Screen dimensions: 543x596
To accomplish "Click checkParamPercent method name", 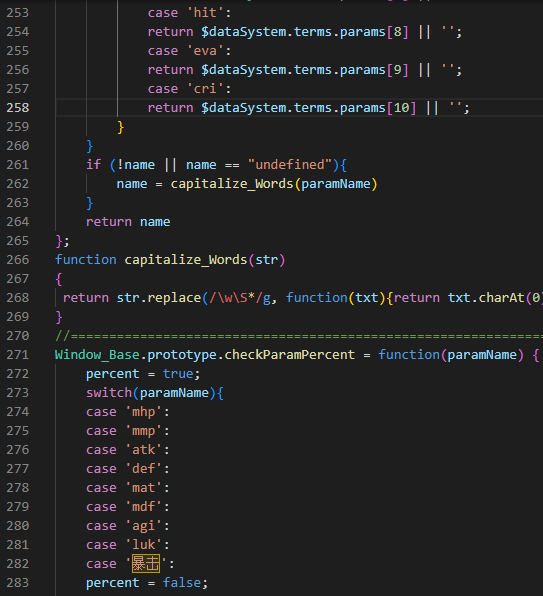I will coord(289,355).
